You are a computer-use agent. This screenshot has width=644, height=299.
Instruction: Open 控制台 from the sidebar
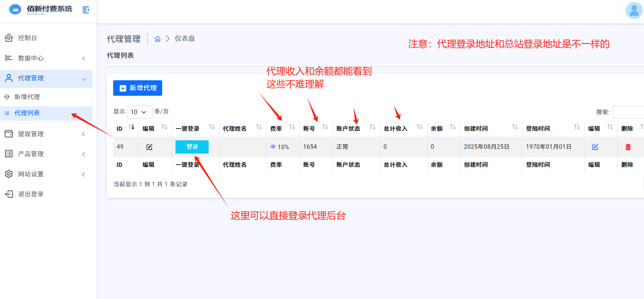pyautogui.click(x=27, y=38)
